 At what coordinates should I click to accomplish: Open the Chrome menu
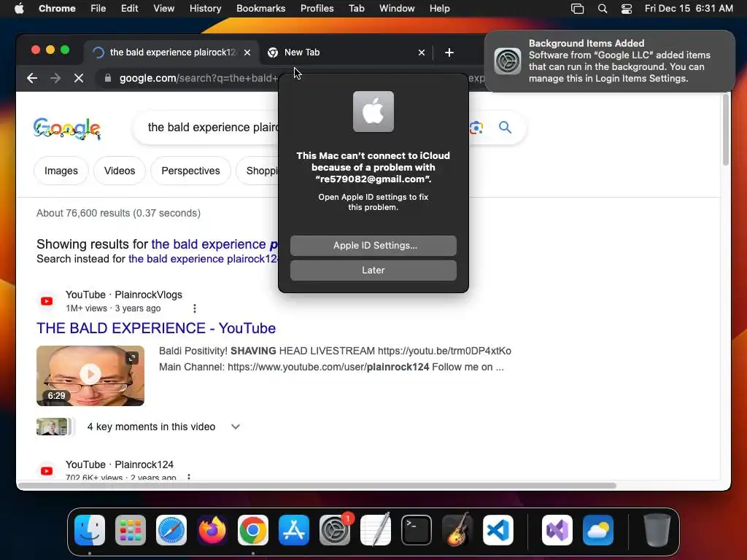pyautogui.click(x=57, y=9)
